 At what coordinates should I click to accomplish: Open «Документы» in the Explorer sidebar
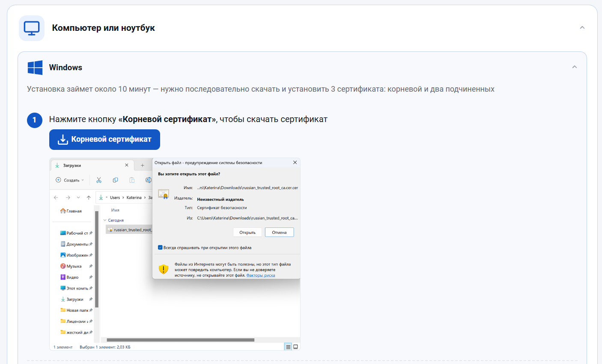tap(76, 244)
